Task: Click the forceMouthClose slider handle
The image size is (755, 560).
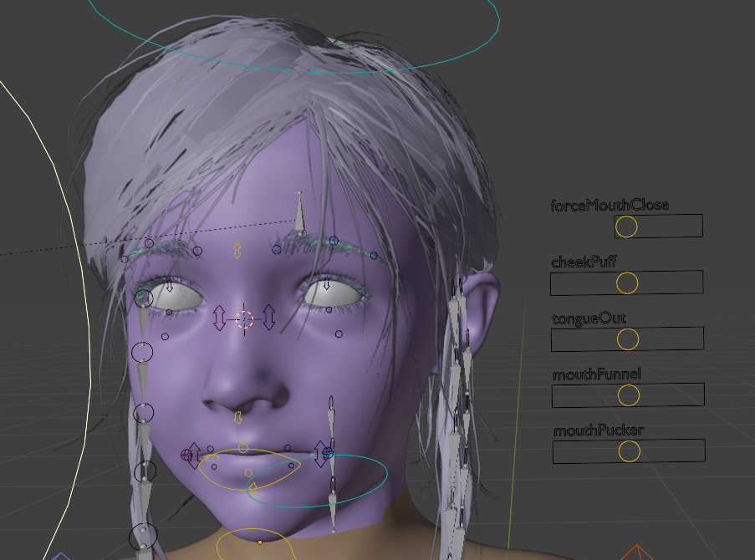Action: pos(626,227)
